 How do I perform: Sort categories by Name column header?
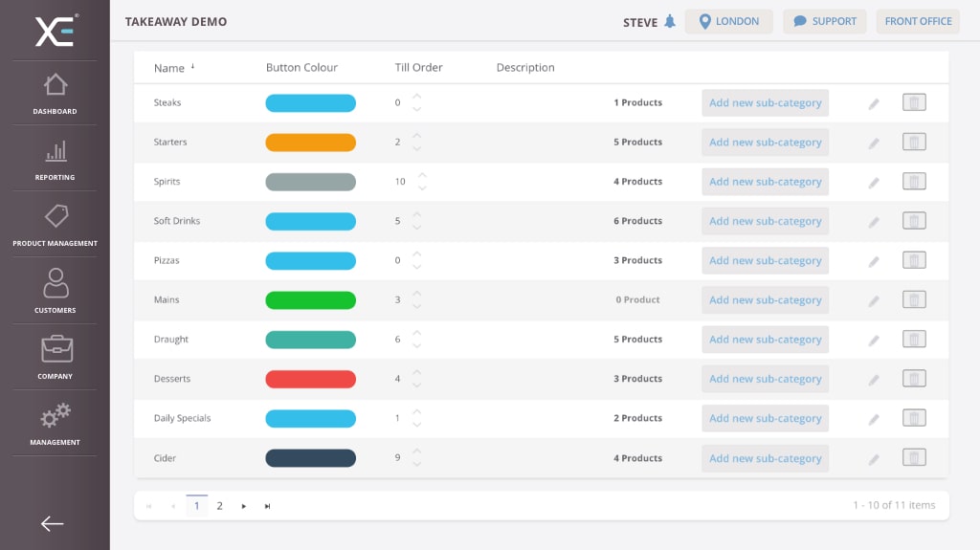[169, 68]
